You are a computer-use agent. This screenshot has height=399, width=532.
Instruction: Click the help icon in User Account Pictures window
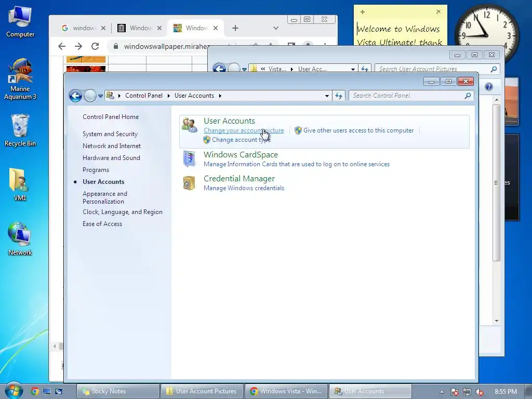pyautogui.click(x=488, y=87)
